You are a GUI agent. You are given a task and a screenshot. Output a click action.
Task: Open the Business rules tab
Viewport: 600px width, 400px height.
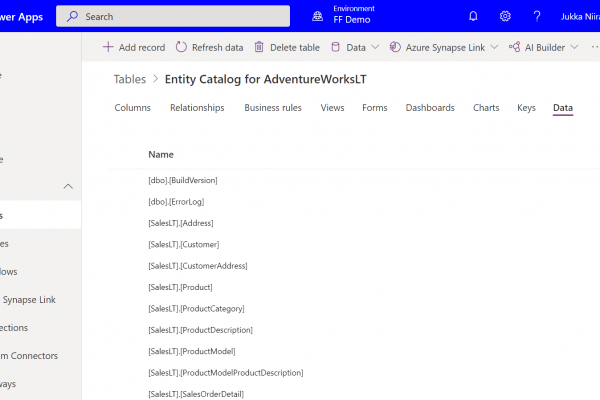pyautogui.click(x=273, y=108)
